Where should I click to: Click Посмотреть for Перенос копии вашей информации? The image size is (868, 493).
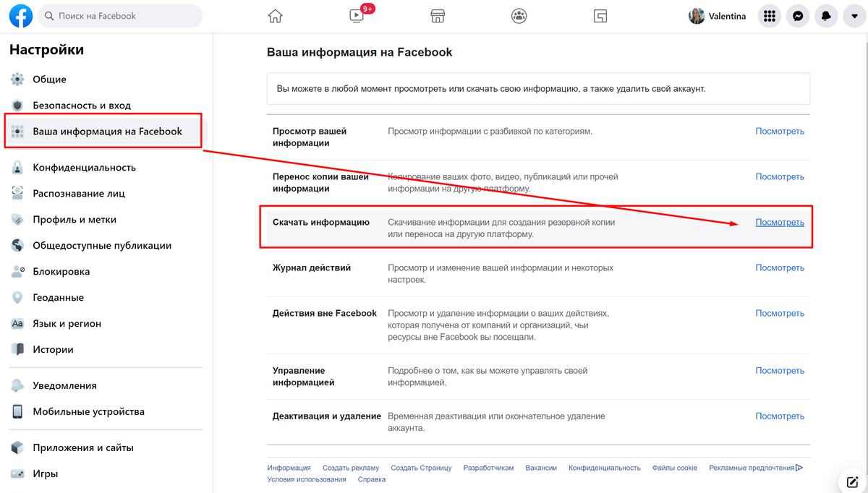[x=780, y=177]
